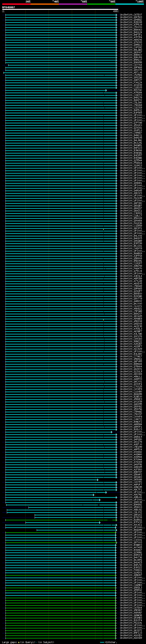
Task: Click the red 20% identity legend segment
Action: point(16,4)
